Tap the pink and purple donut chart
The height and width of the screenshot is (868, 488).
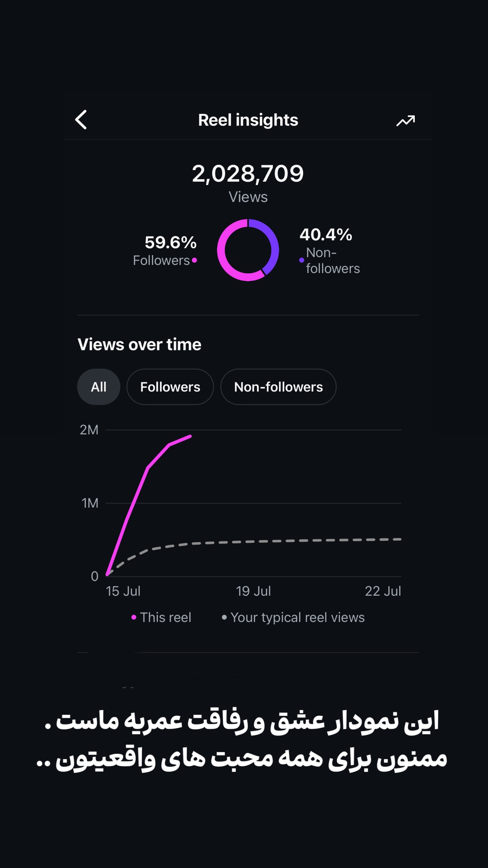click(248, 250)
